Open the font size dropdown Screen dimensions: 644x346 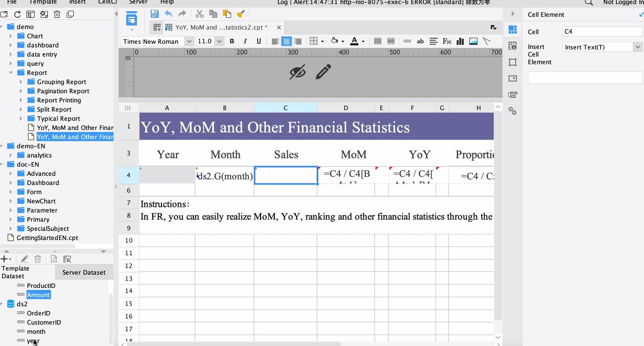(x=219, y=41)
